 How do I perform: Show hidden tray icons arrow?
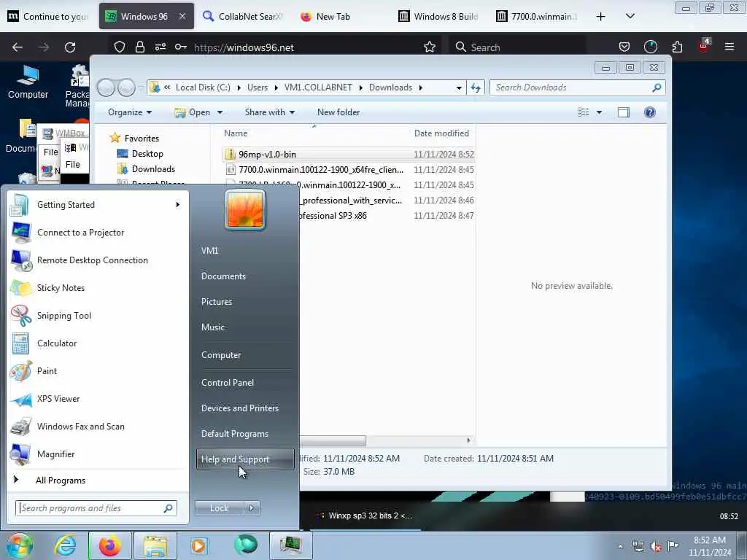click(620, 546)
